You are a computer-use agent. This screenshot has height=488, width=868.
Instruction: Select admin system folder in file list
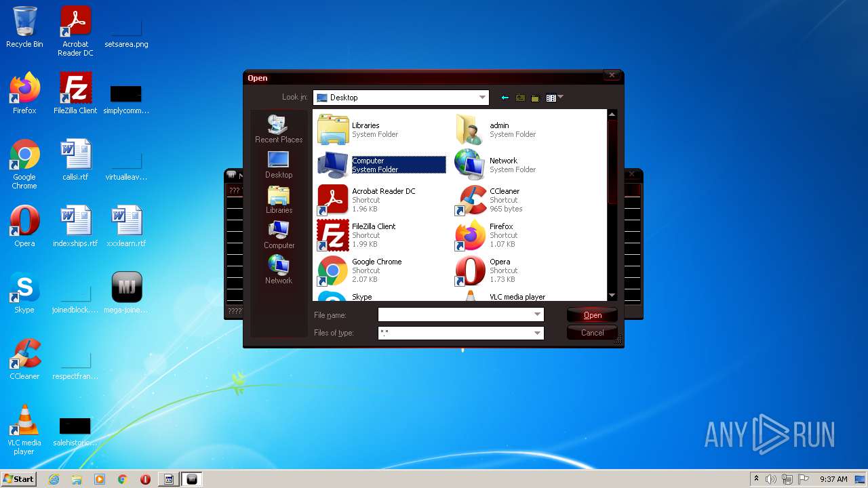[519, 129]
